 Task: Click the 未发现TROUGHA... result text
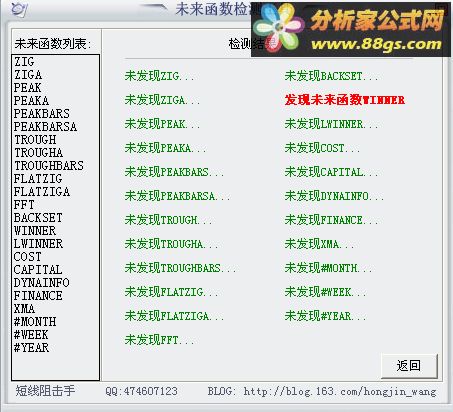172,244
